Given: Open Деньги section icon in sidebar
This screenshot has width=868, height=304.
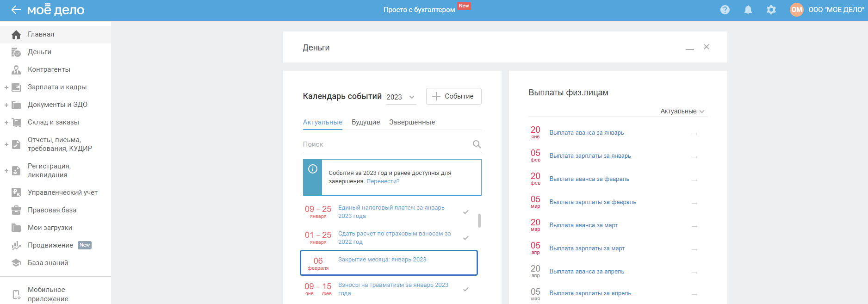Looking at the screenshot, I should (16, 52).
